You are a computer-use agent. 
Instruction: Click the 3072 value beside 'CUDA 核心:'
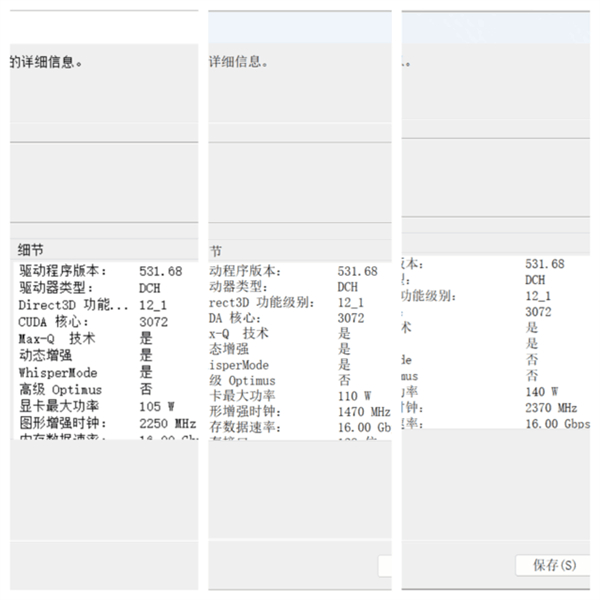[x=153, y=322]
